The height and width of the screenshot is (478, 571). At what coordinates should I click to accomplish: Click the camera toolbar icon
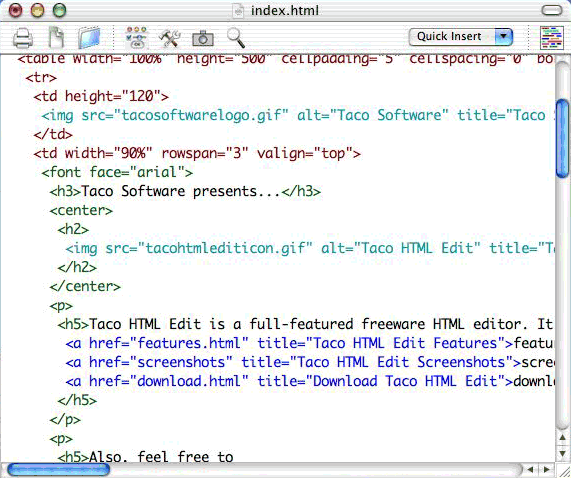(203, 38)
